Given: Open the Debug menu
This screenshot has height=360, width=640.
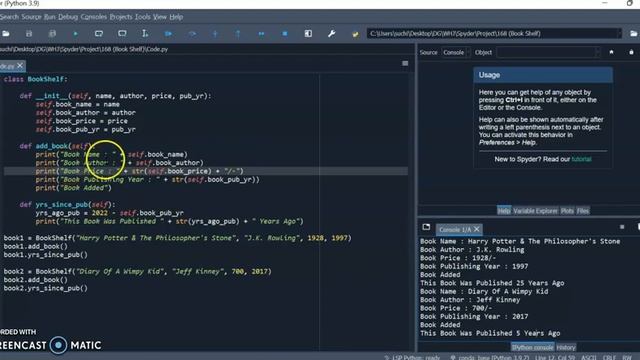Looking at the screenshot, I should pos(68,17).
